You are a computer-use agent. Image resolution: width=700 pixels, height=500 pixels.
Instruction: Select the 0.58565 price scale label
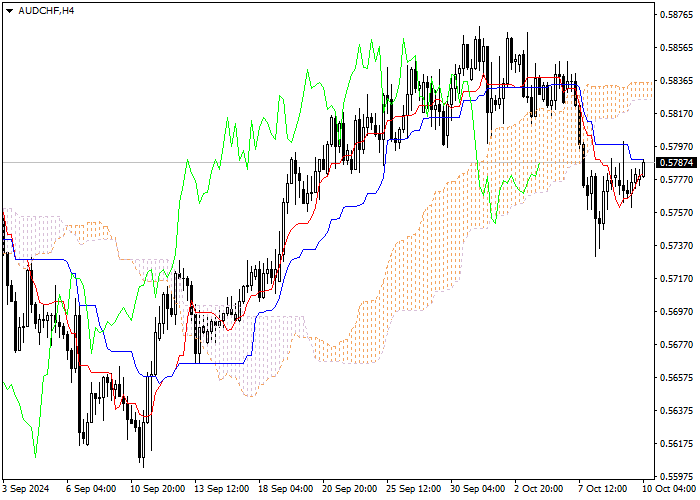click(x=676, y=48)
